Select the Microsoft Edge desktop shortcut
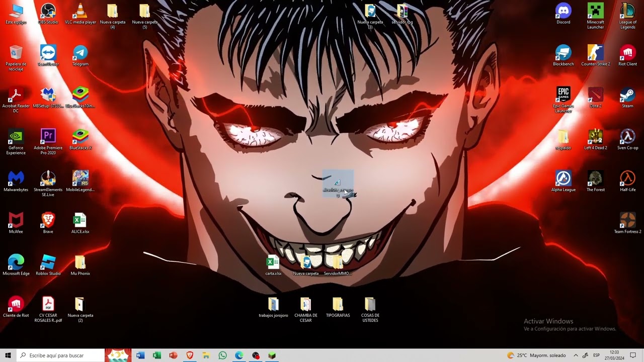 (16, 265)
